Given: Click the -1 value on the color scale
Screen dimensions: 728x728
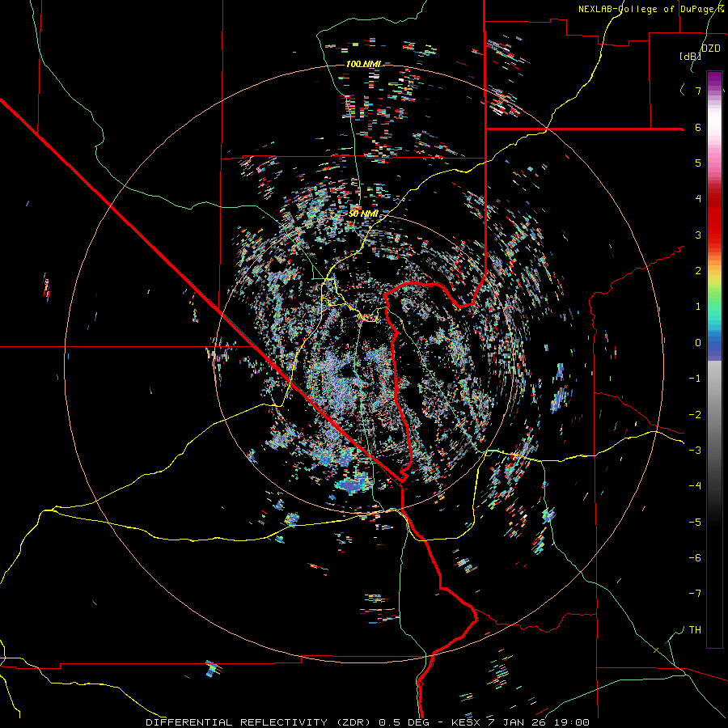Looking at the screenshot, I should click(695, 379).
